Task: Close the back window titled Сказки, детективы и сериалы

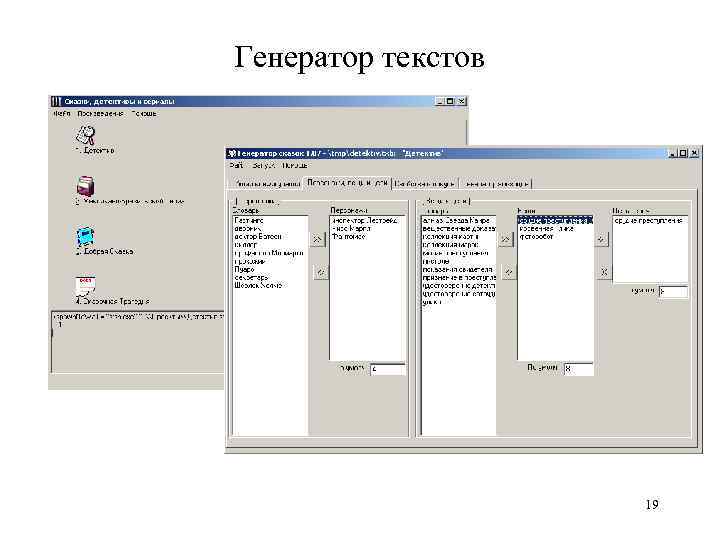Action: coord(461,101)
